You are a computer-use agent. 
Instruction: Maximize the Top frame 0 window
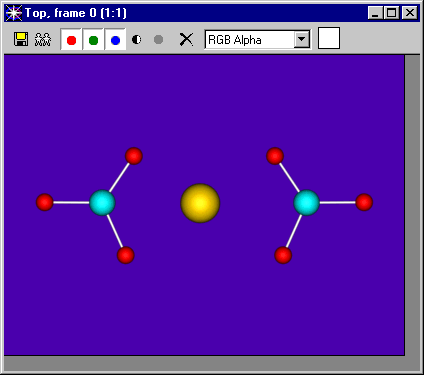[x=392, y=13]
